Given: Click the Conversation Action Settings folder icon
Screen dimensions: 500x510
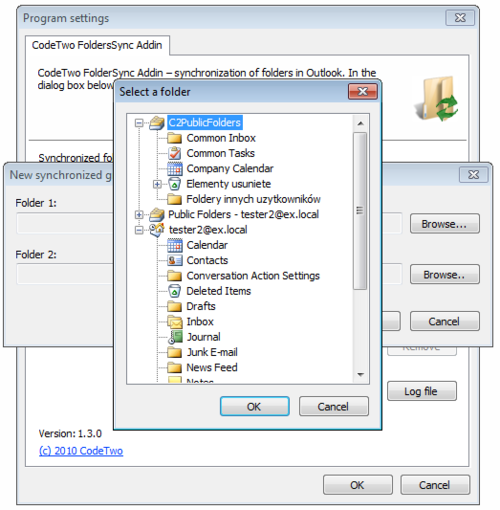Looking at the screenshot, I should pyautogui.click(x=175, y=276).
